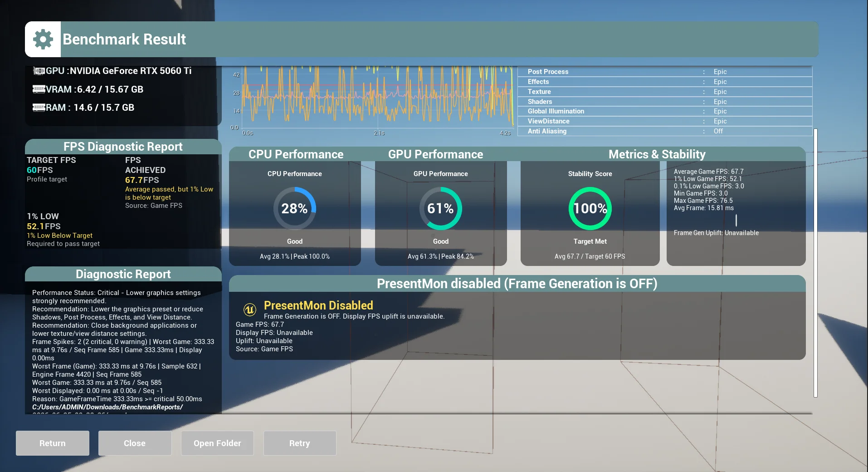
Task: Click the GPU 61% circular gauge
Action: tap(440, 208)
